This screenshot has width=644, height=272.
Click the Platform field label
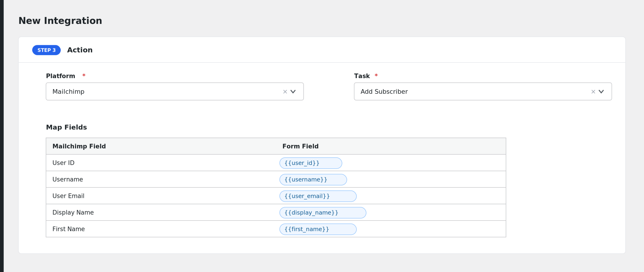tap(61, 76)
